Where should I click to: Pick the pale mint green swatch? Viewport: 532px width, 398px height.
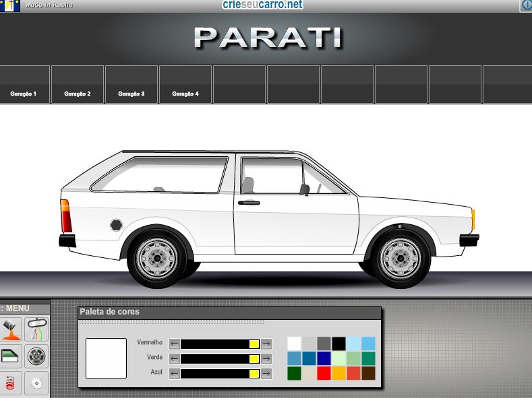pos(338,358)
